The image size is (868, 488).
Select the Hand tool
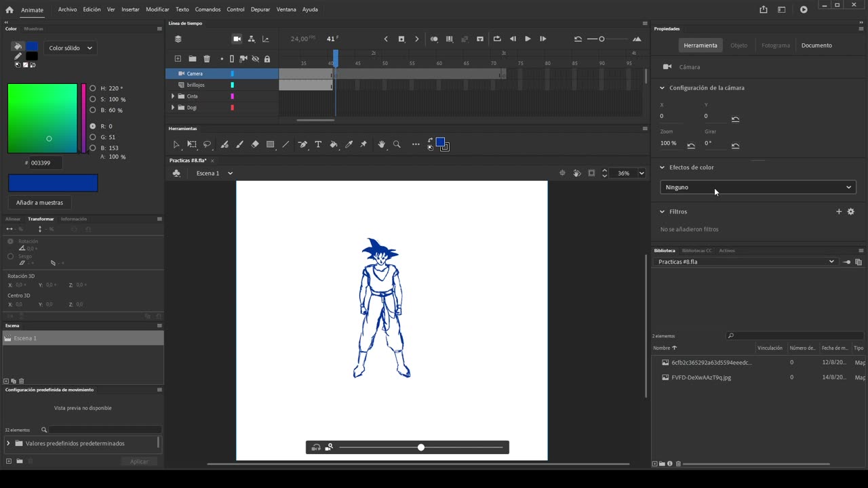pyautogui.click(x=381, y=144)
